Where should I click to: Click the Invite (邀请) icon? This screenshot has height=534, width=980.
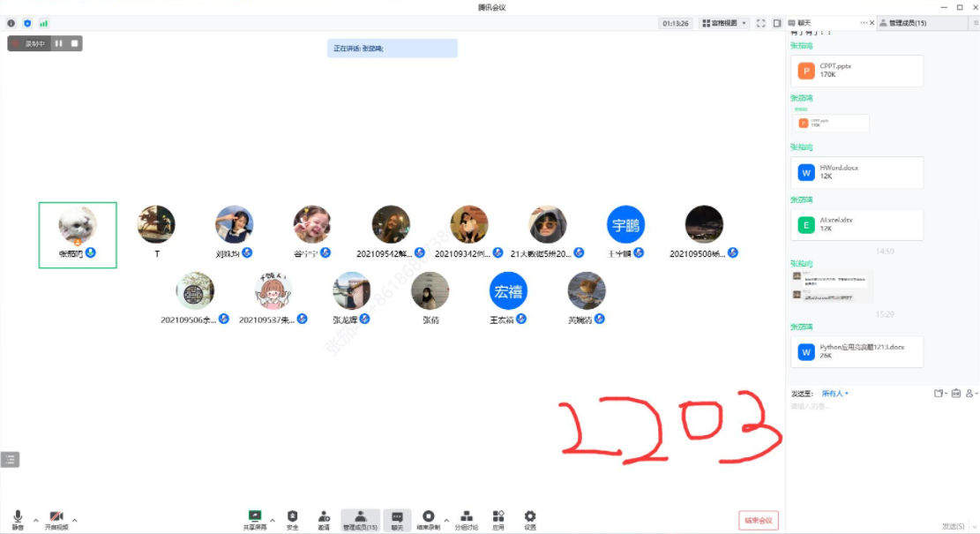(x=324, y=520)
